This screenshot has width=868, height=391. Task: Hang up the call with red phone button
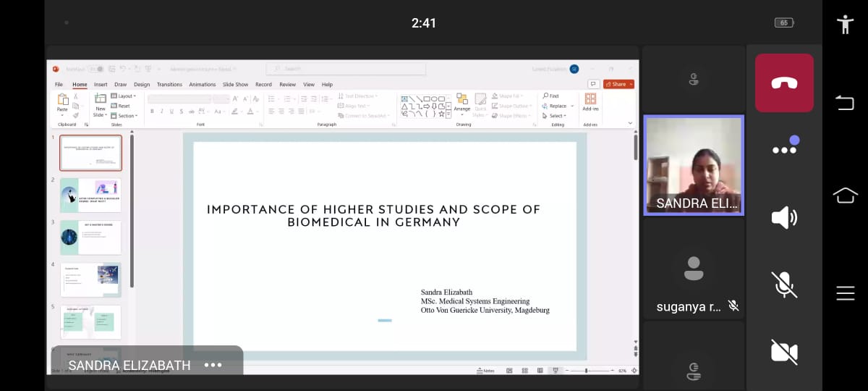(784, 83)
